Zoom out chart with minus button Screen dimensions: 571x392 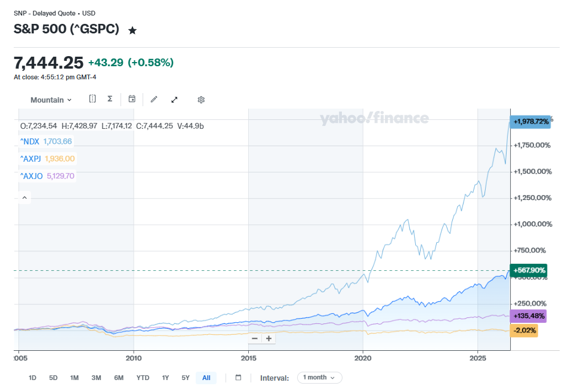(x=255, y=338)
